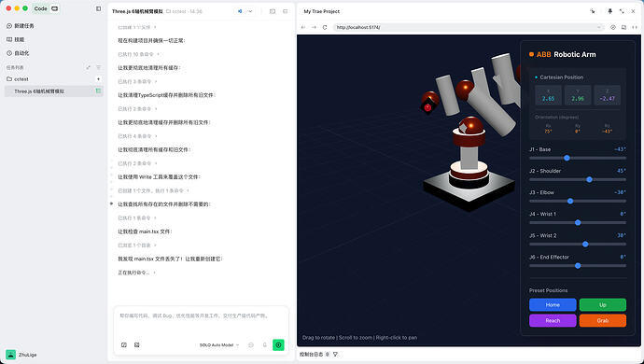The width and height of the screenshot is (644, 364).
Task: Click the rightmost icon in the chat header
Action: point(286,11)
